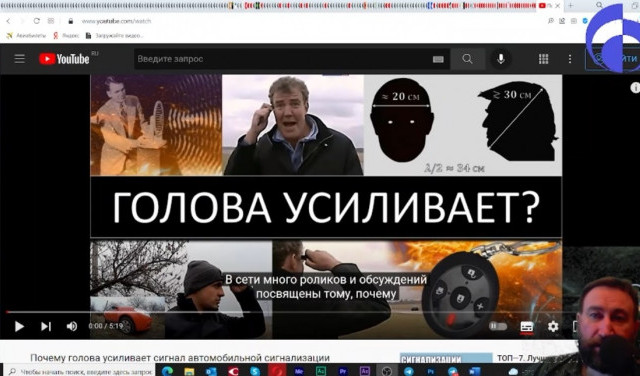Image resolution: width=640 pixels, height=376 pixels.
Task: Open Microsoft Edge from the taskbar
Action: click(167, 371)
